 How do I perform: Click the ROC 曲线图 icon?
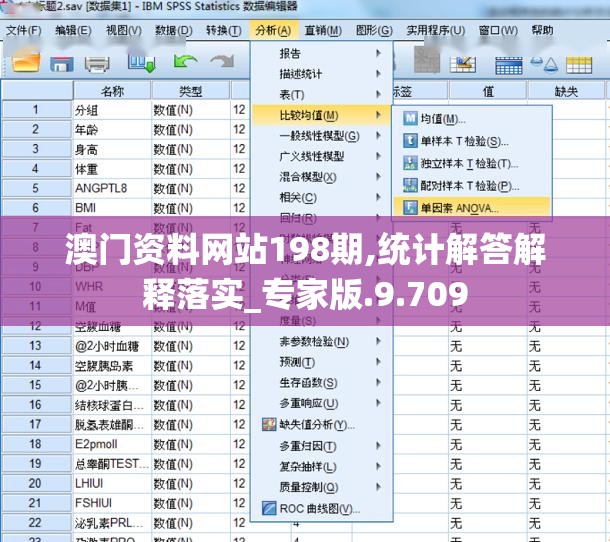(x=269, y=508)
